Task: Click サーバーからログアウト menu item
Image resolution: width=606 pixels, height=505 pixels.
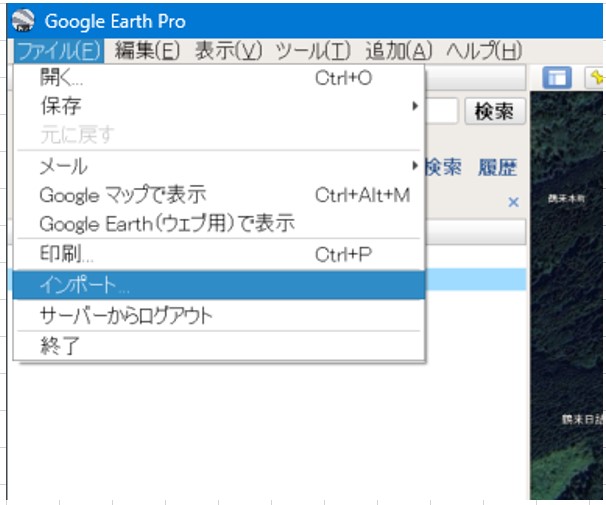Action: (126, 316)
